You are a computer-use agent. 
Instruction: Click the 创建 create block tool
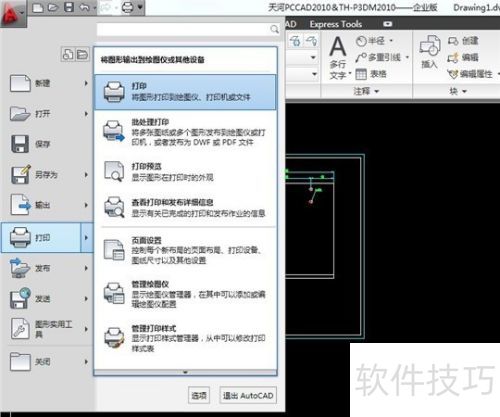pyautogui.click(x=463, y=41)
